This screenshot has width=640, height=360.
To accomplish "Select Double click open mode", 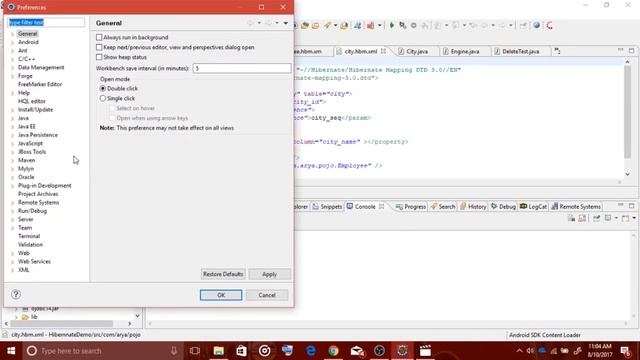I will (103, 89).
